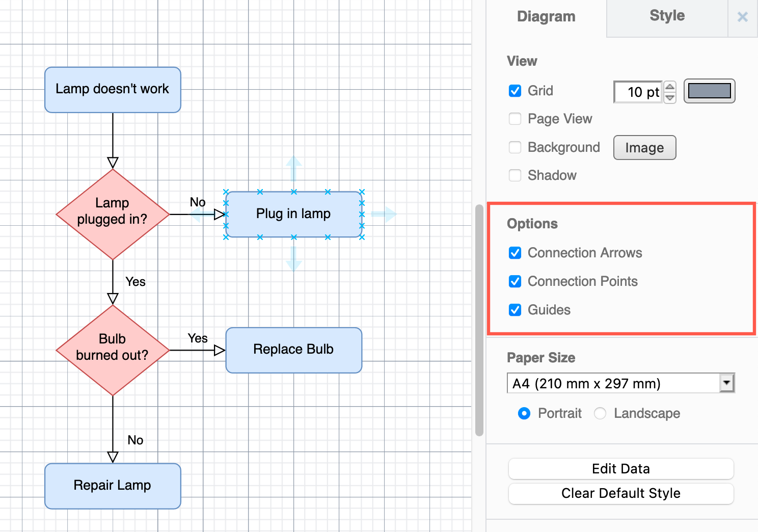Screen dimensions: 758x532
Task: Select the Diagram tab
Action: [x=546, y=16]
